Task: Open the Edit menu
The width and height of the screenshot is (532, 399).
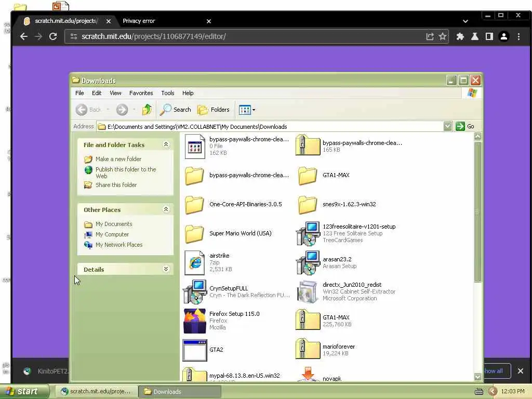Action: coord(97,93)
